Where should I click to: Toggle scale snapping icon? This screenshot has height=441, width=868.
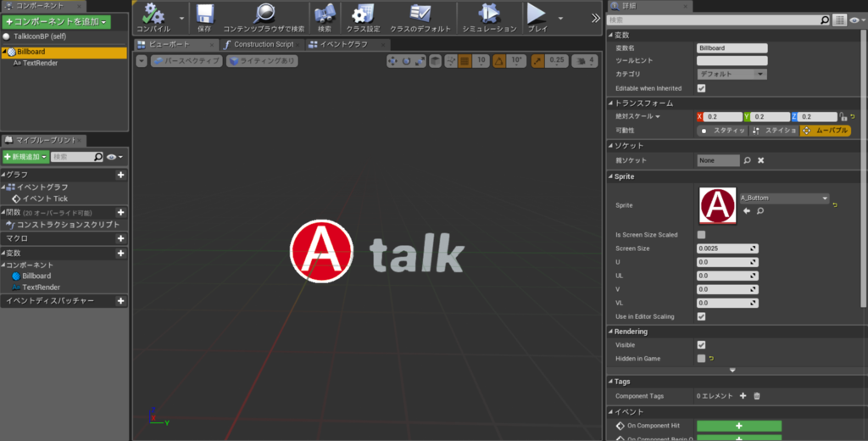[x=537, y=61]
